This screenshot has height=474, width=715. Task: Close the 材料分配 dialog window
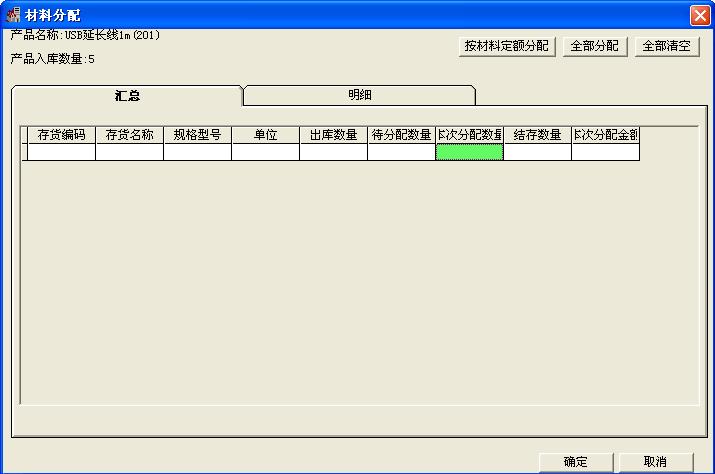(x=700, y=16)
